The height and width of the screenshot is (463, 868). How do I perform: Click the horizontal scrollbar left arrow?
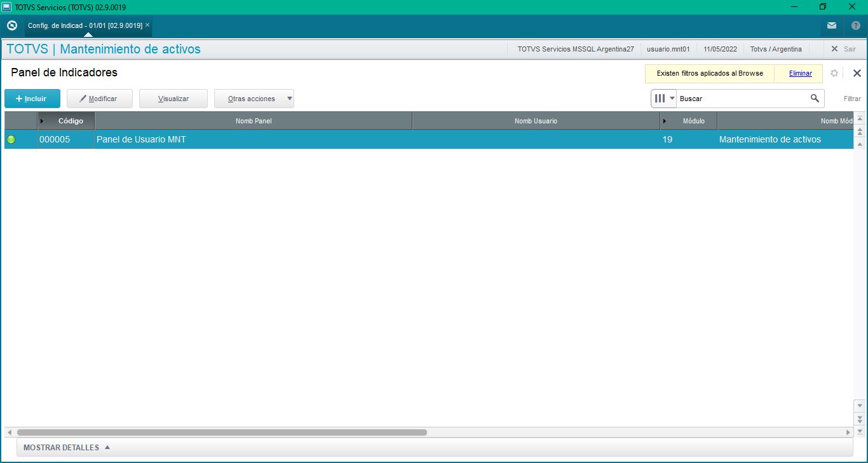tap(9, 432)
